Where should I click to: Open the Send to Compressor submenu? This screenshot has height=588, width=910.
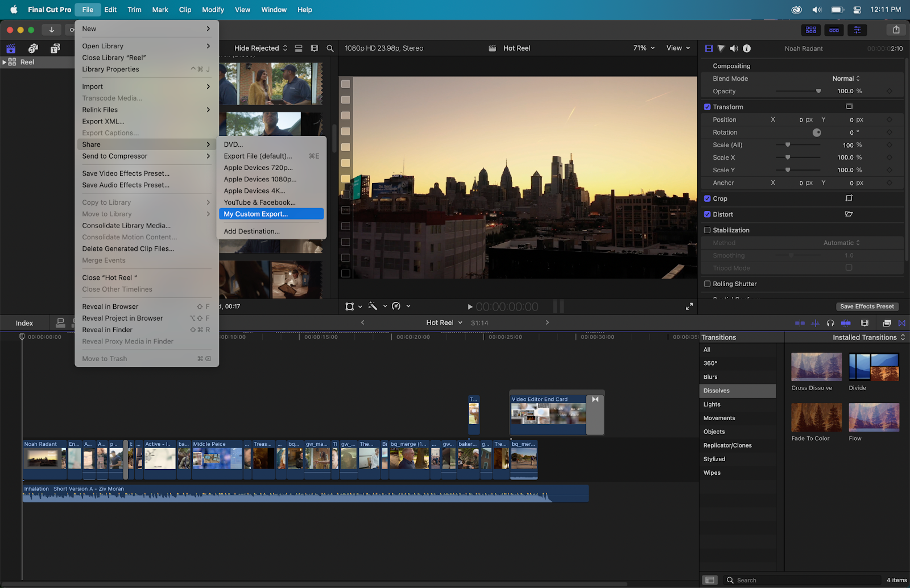click(147, 156)
